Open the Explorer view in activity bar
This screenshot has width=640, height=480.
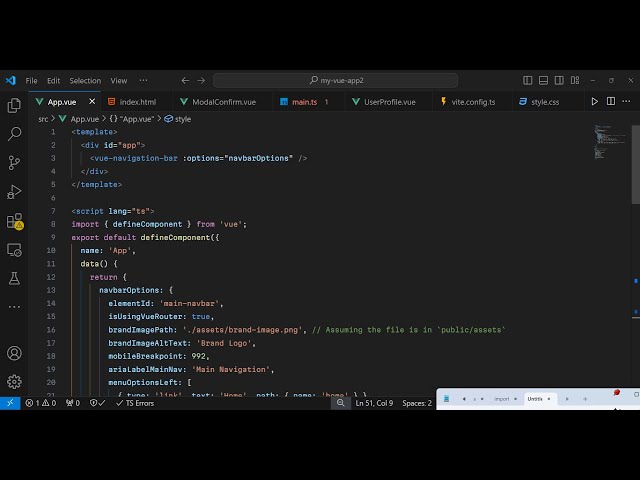pyautogui.click(x=14, y=105)
